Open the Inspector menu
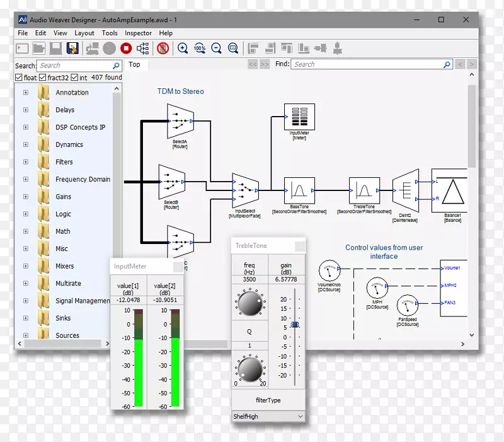 tap(138, 33)
